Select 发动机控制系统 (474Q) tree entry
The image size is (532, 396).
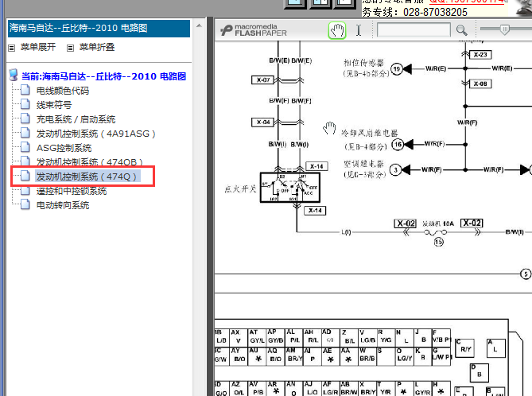point(87,177)
